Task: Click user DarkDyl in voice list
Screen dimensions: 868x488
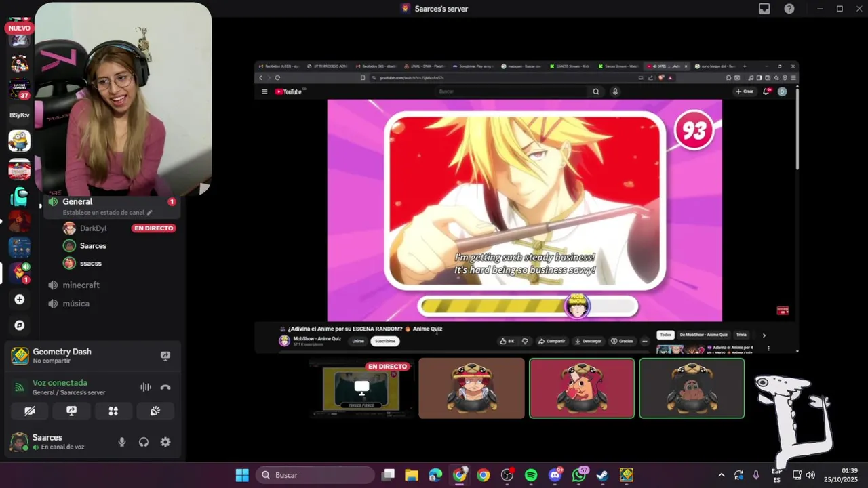Action: point(93,228)
